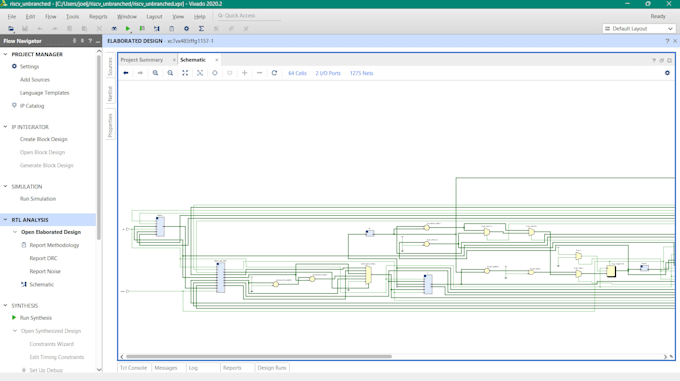Click the Redo arrow in main toolbar
This screenshot has height=381, width=680.
tap(55, 29)
